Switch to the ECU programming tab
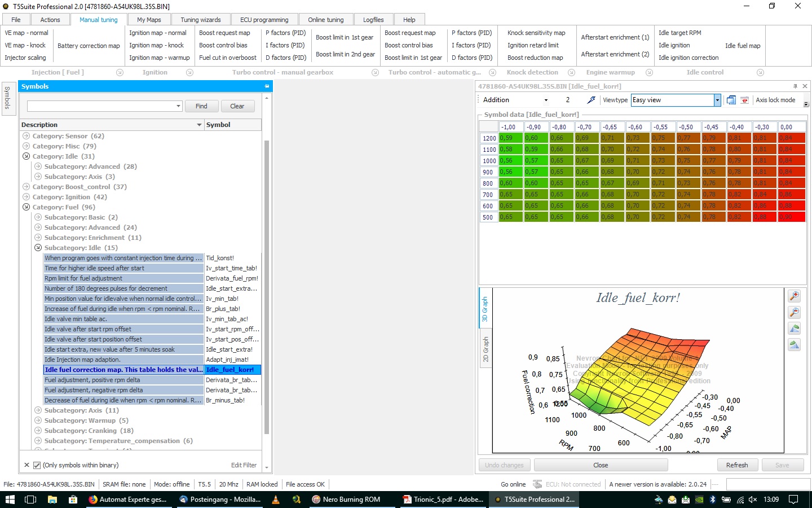 click(264, 20)
